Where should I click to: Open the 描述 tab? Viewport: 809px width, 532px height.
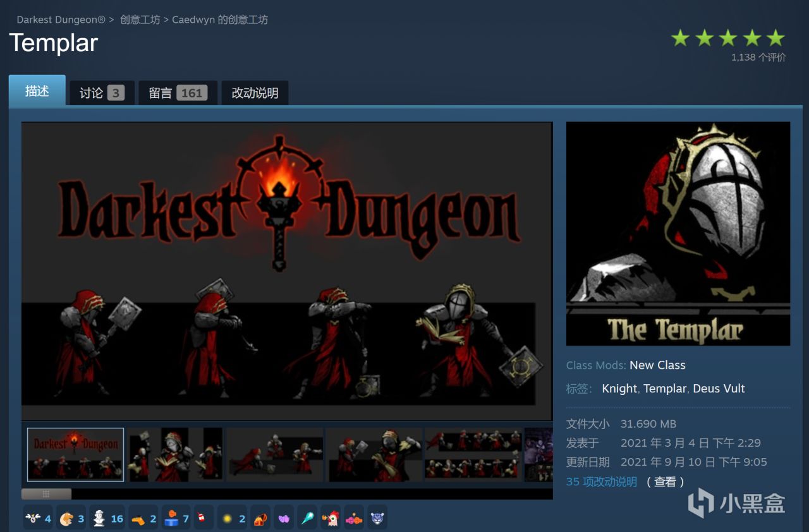[x=37, y=91]
